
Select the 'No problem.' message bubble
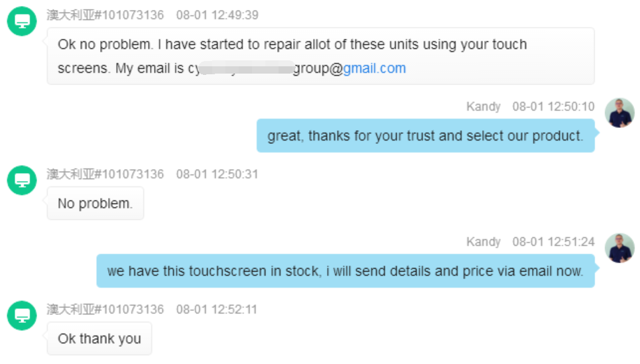coord(95,204)
